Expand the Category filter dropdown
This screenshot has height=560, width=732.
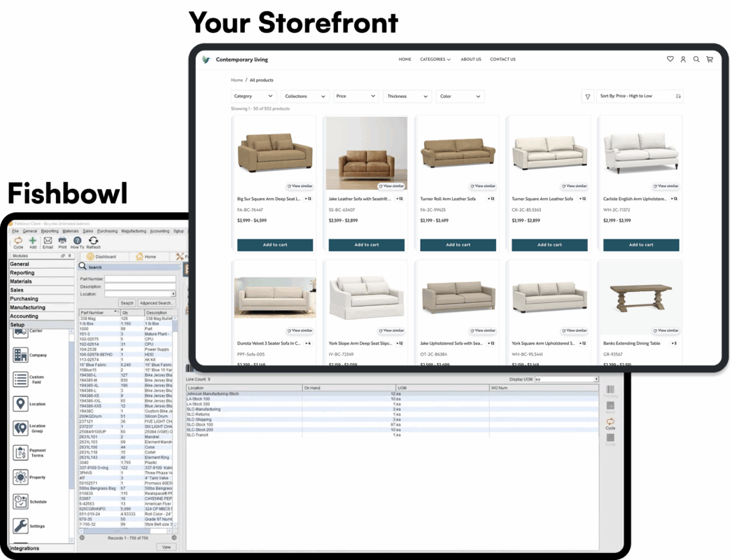[x=253, y=97]
